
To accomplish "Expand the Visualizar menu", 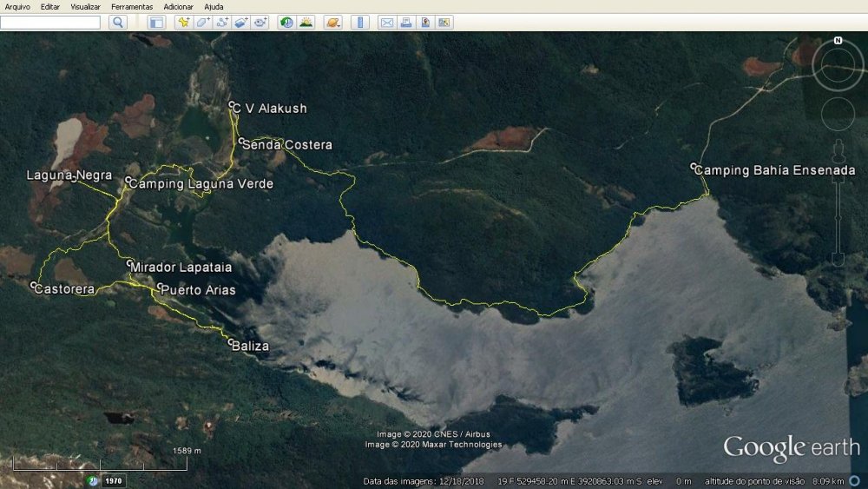I will (85, 7).
